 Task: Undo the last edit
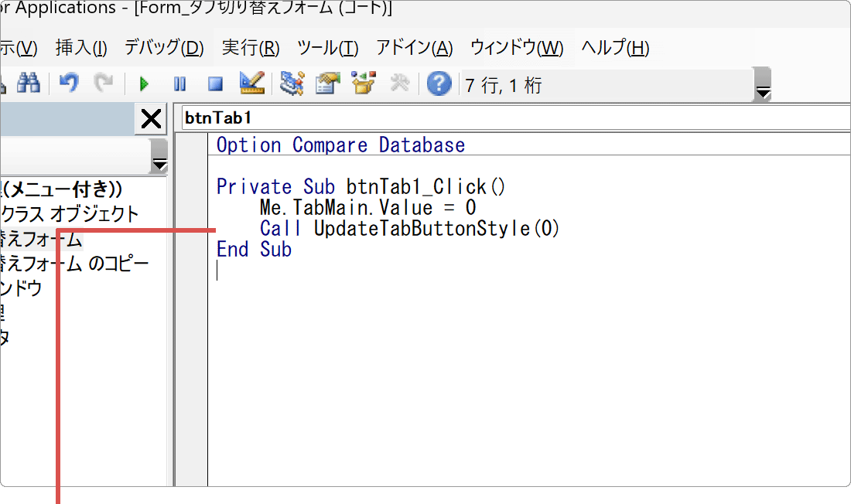click(x=68, y=83)
